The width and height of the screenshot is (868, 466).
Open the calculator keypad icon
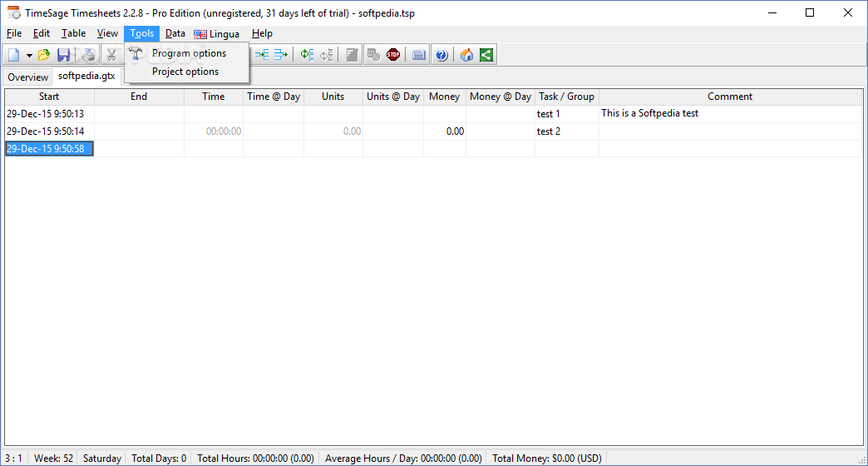click(419, 55)
